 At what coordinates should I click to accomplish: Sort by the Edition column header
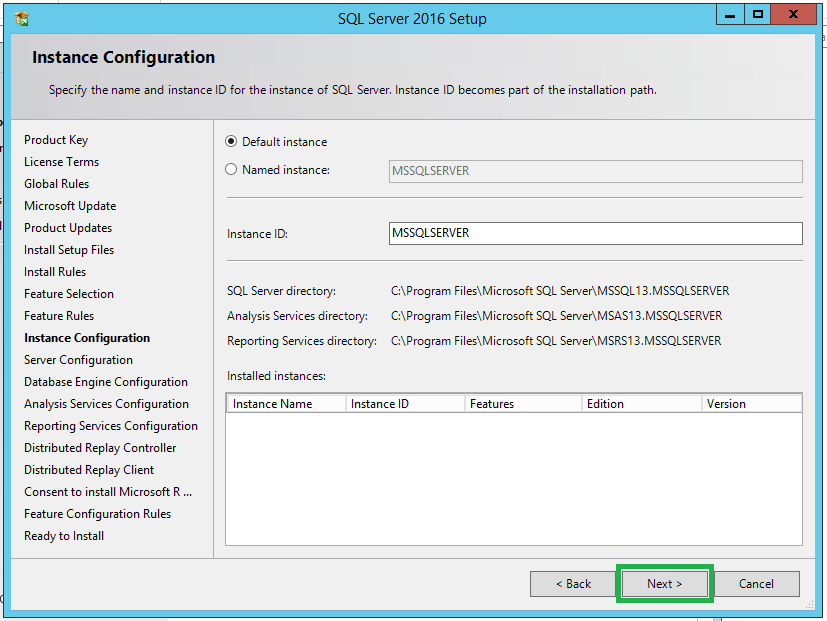[x=642, y=404]
